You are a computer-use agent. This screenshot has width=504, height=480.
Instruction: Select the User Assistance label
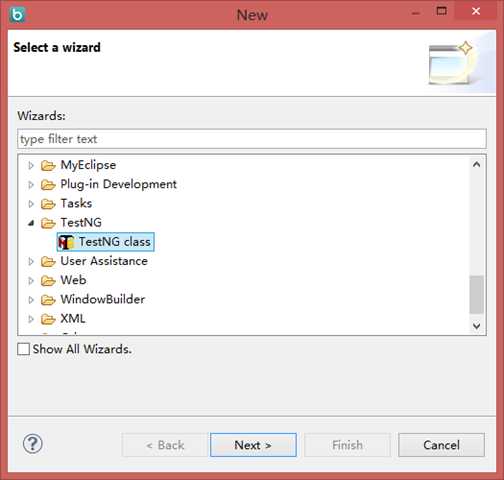104,261
